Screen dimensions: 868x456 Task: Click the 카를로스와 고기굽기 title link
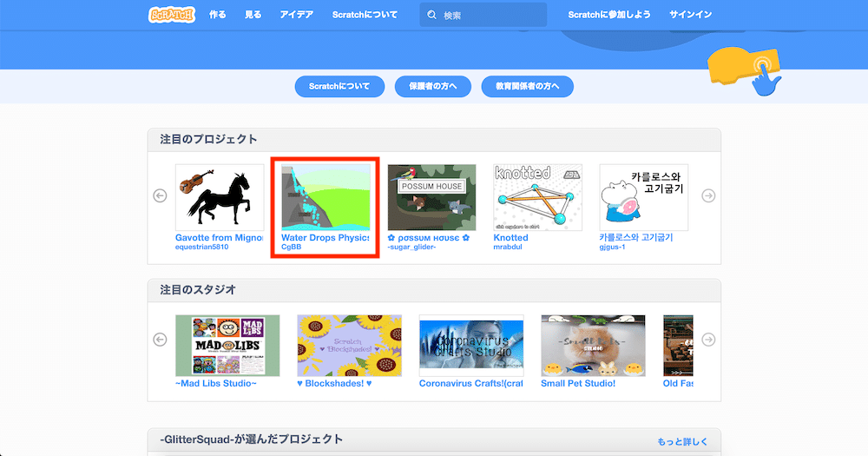click(636, 238)
